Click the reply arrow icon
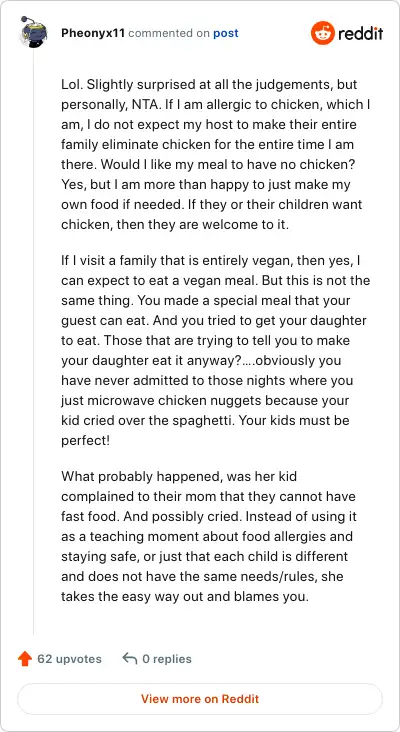Screen dimensions: 400x732 (130, 659)
